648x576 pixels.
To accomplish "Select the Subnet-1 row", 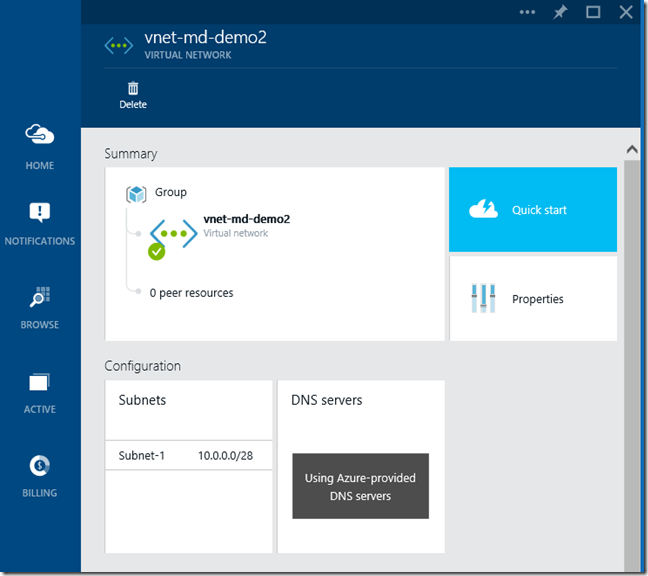I will (x=188, y=455).
